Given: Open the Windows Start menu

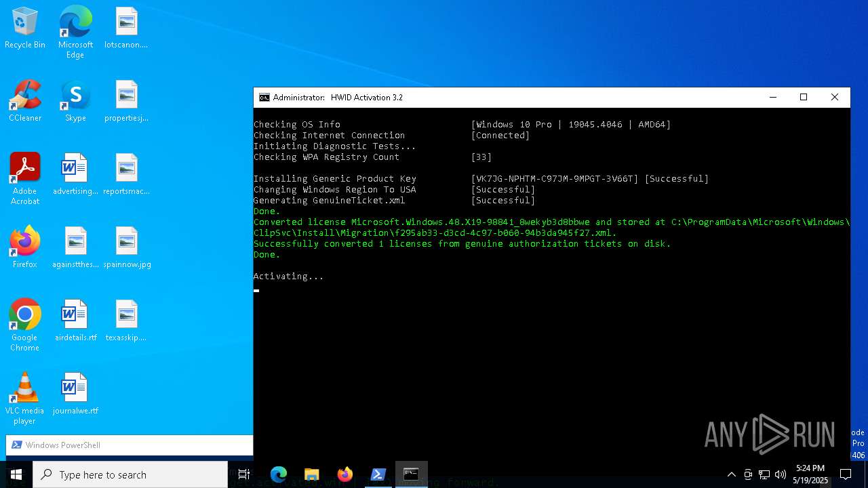Looking at the screenshot, I should pos(16,474).
